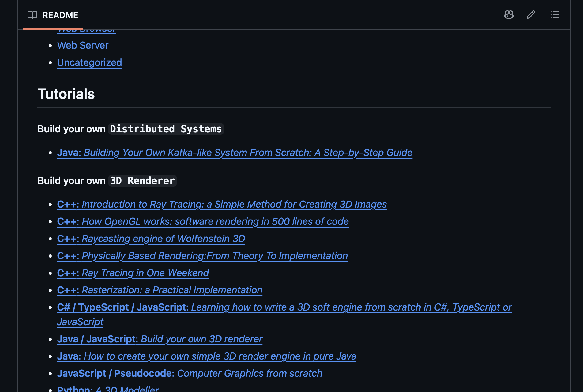The height and width of the screenshot is (392, 583).
Task: Open Computer Graphics from scratch link
Action: click(x=190, y=373)
